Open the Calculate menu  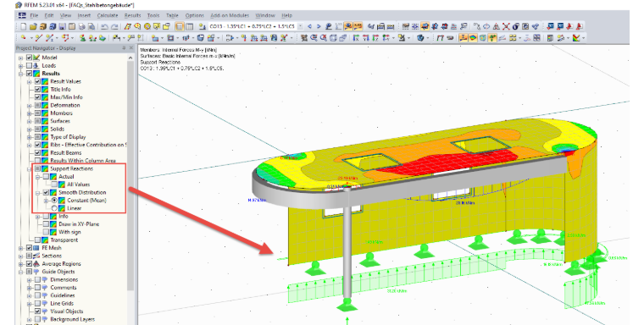[x=108, y=15]
